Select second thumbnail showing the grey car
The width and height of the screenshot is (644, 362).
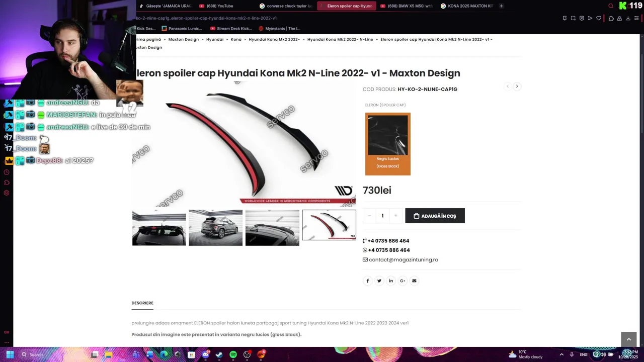click(x=216, y=228)
